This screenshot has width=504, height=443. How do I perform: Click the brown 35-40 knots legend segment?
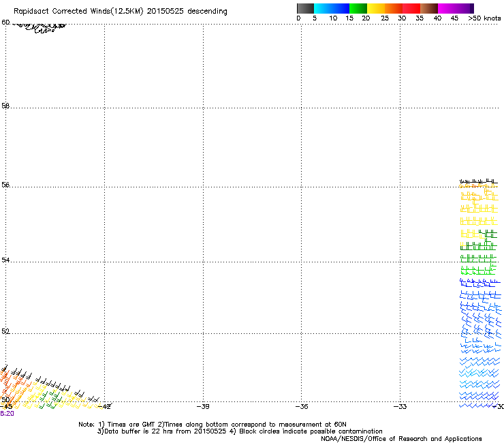pyautogui.click(x=429, y=8)
